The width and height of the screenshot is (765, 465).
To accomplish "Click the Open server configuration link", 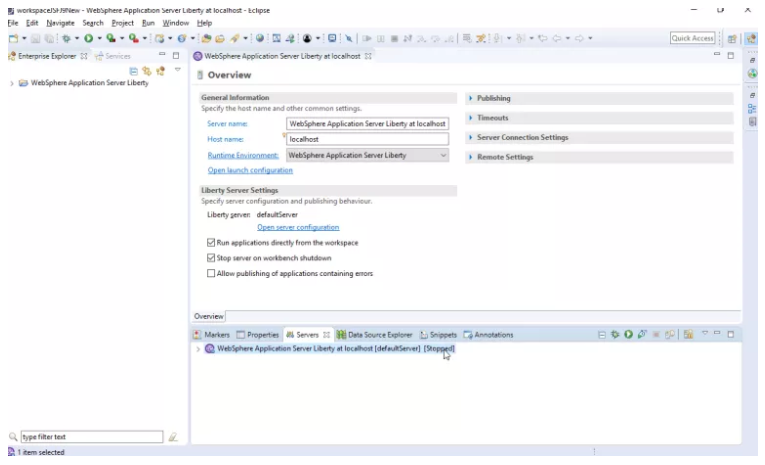I will pyautogui.click(x=298, y=228).
